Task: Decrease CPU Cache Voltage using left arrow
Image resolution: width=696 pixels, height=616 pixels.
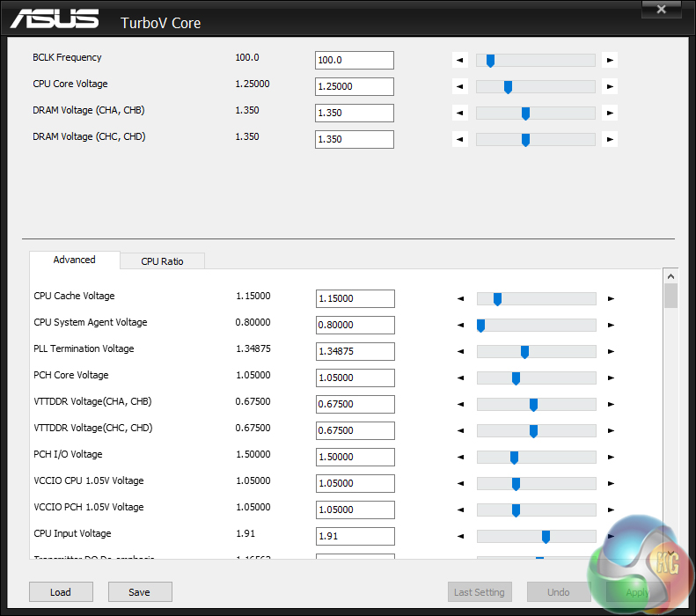Action: coord(460,299)
